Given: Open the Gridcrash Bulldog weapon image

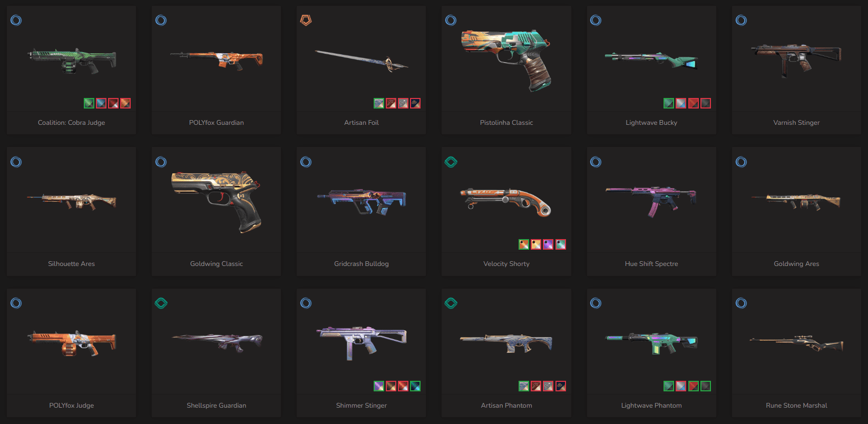Looking at the screenshot, I should pyautogui.click(x=362, y=201).
